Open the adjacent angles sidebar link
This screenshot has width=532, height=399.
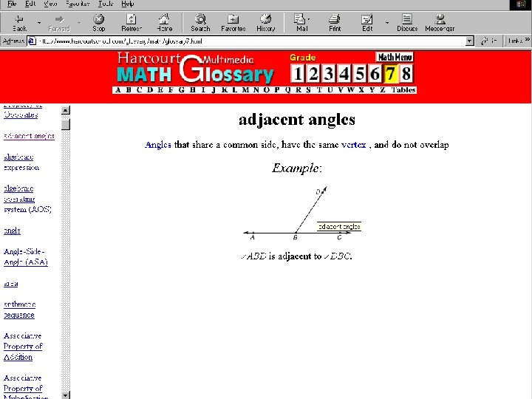click(x=29, y=136)
